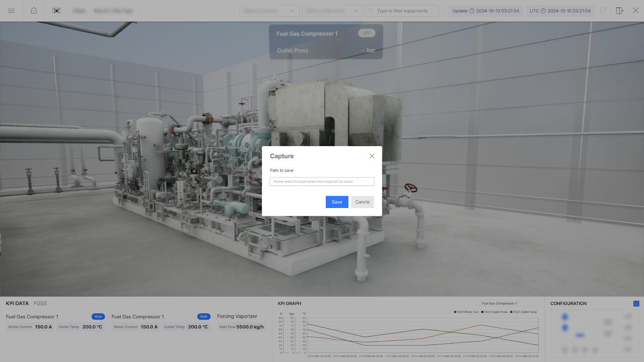Click the Forcing Vaporizer heading
This screenshot has width=644, height=362.
237,317
